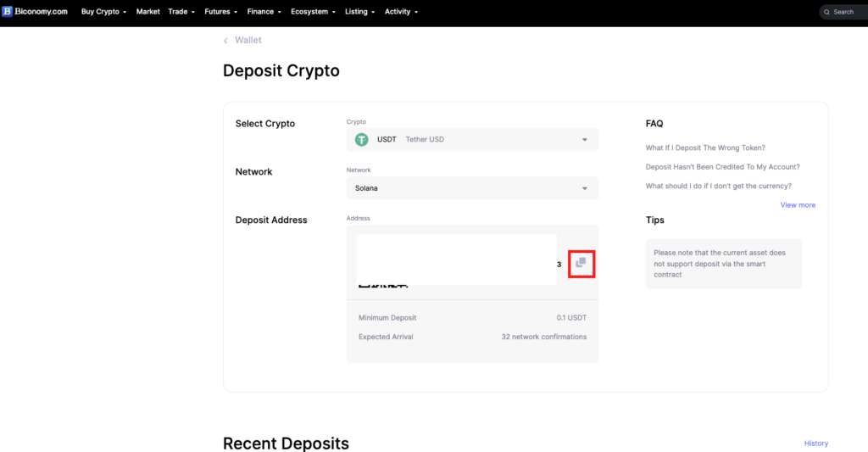Image resolution: width=868 pixels, height=452 pixels.
Task: Click the Tips heading
Action: pyautogui.click(x=655, y=220)
